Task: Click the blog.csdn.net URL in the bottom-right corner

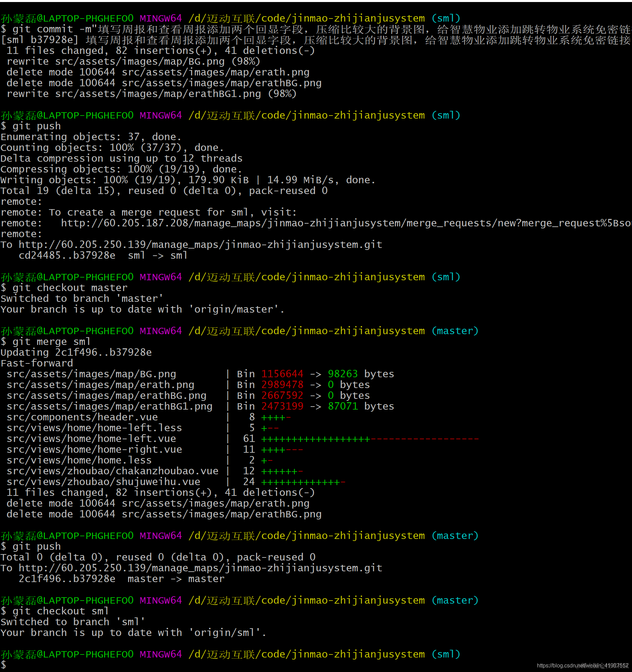Action: point(582,665)
